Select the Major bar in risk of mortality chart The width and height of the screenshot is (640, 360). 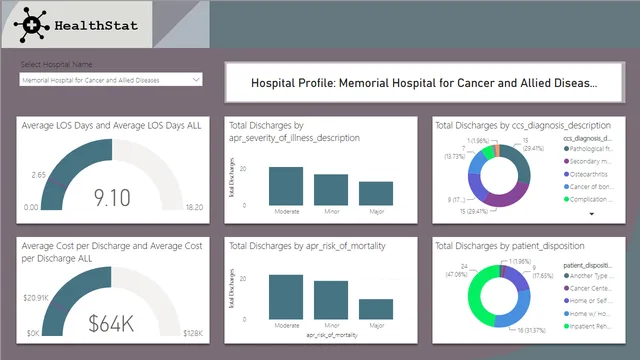click(x=376, y=309)
